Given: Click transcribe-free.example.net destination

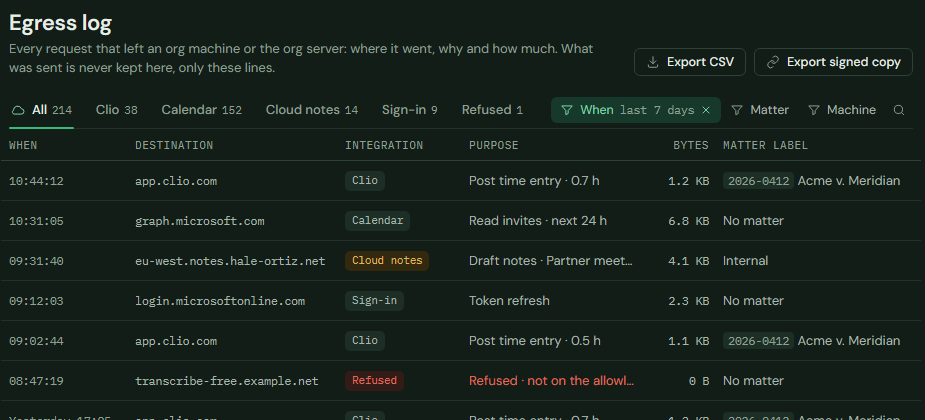Looking at the screenshot, I should 227,381.
